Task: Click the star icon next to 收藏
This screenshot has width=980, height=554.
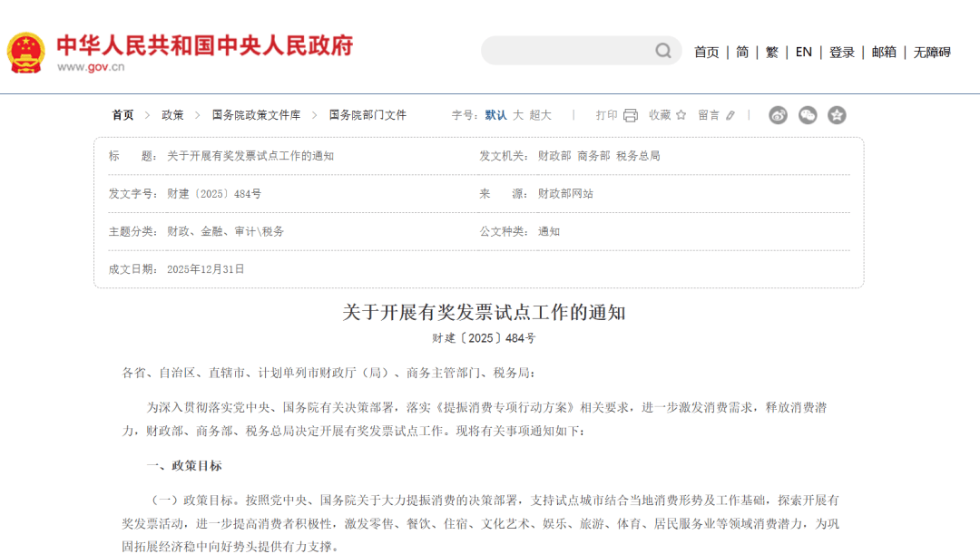Action: coord(681,115)
